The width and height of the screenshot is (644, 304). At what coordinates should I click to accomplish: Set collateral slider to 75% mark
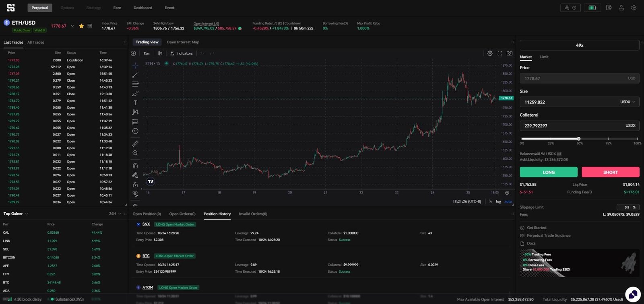coord(608,139)
